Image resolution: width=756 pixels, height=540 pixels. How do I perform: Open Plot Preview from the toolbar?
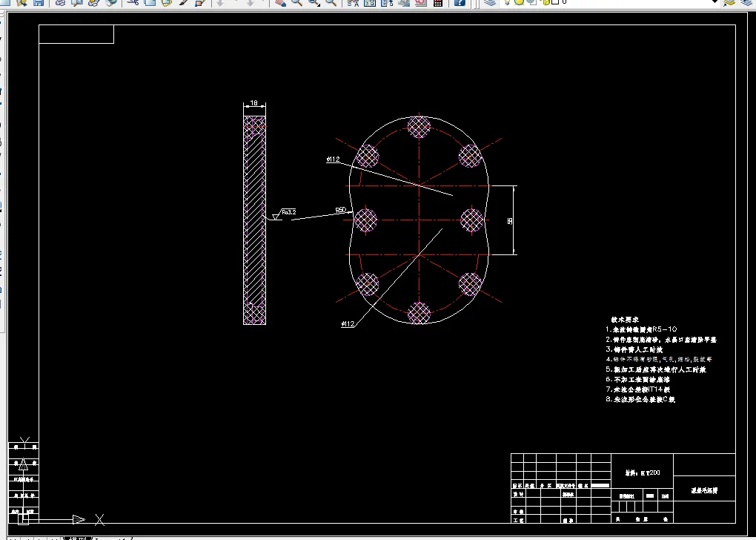(x=77, y=3)
